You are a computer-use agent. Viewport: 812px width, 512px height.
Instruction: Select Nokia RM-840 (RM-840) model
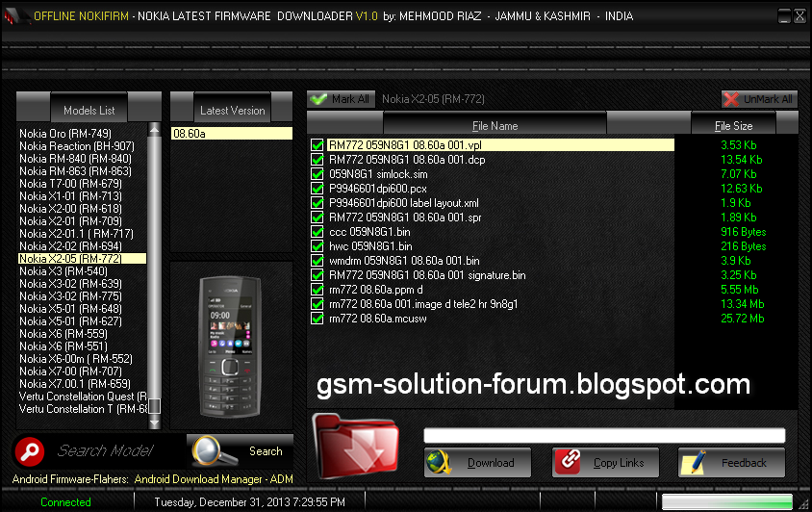[x=83, y=159]
